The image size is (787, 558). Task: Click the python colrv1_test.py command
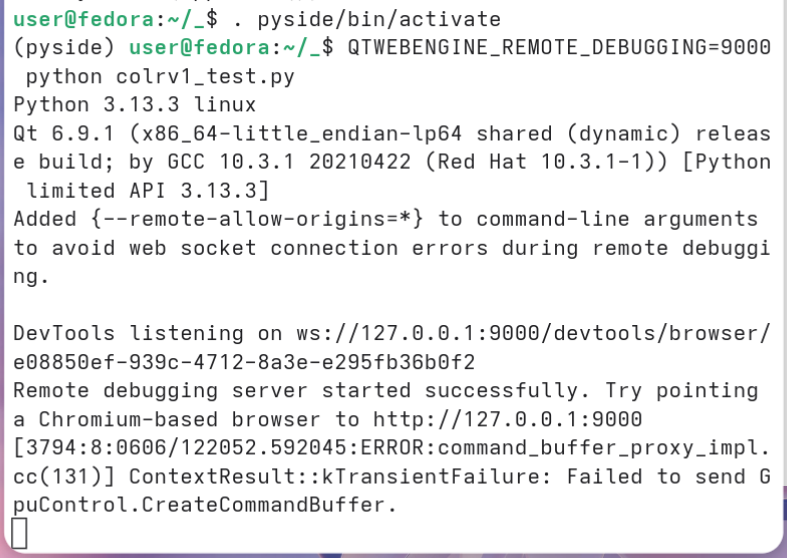coord(160,76)
